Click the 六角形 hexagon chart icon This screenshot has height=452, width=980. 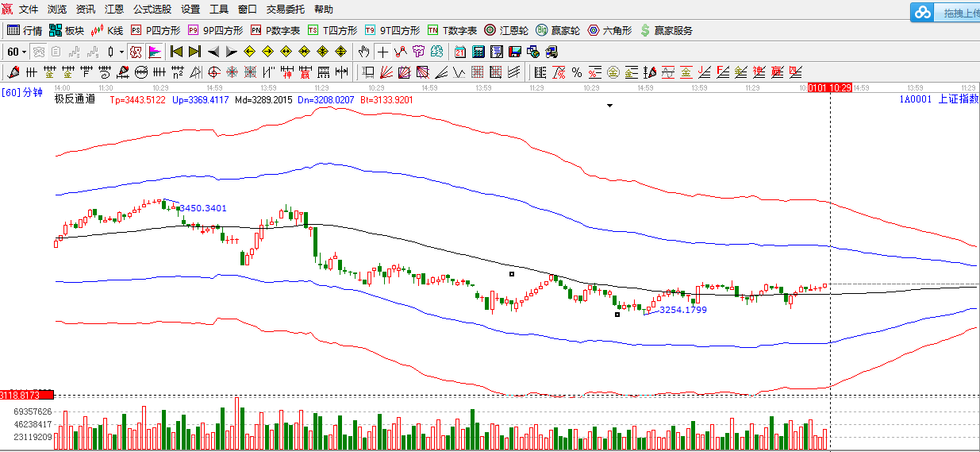609,30
